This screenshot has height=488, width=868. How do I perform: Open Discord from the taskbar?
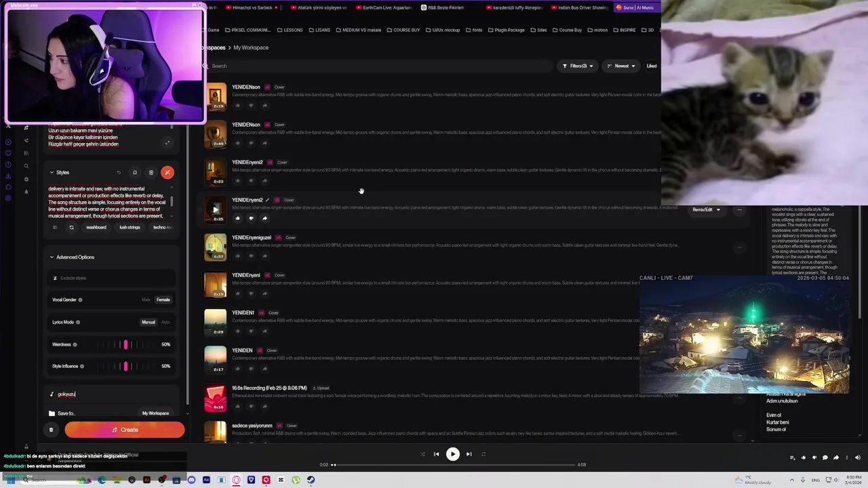191,480
